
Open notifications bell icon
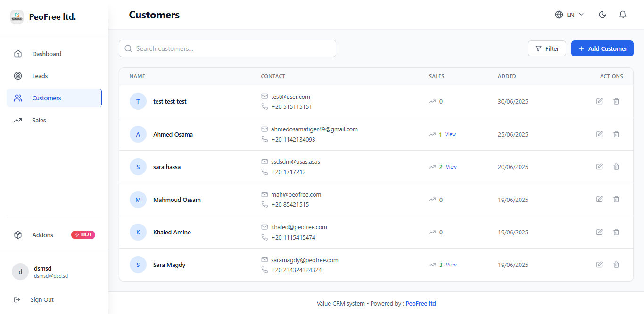[x=623, y=15]
